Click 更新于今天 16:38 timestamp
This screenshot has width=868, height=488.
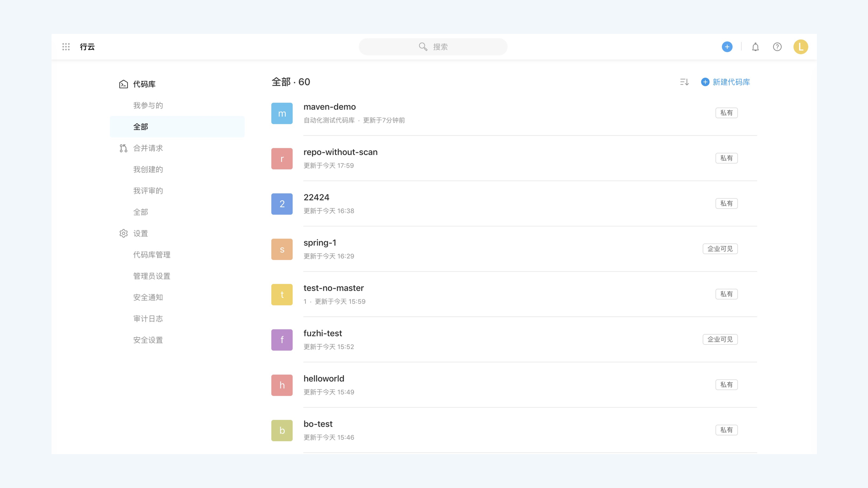329,211
